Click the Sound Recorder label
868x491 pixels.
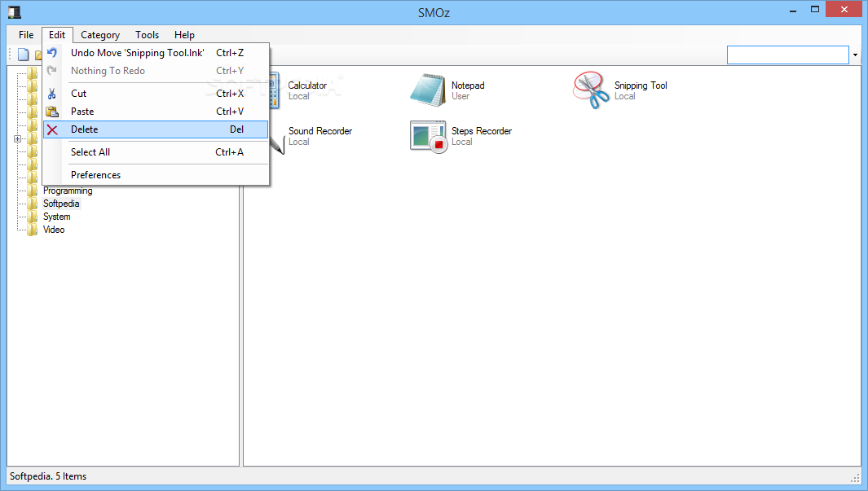click(x=320, y=131)
